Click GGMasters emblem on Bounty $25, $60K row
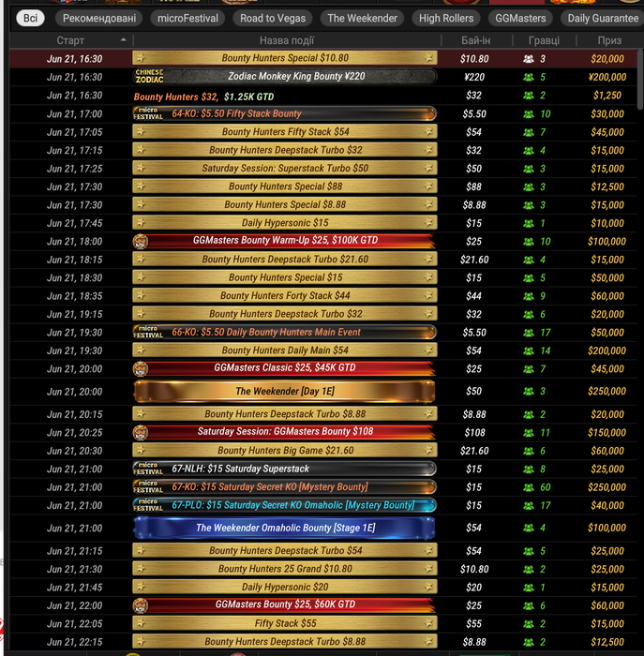Viewport: 644px width, 656px height. click(x=141, y=605)
